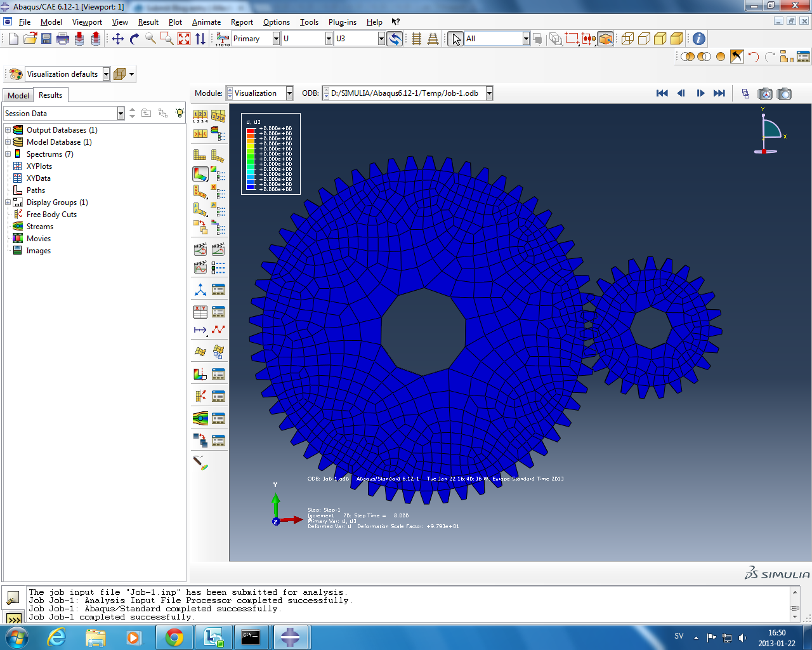Click the Rotate View tool
The image size is (812, 650).
pyautogui.click(x=134, y=39)
